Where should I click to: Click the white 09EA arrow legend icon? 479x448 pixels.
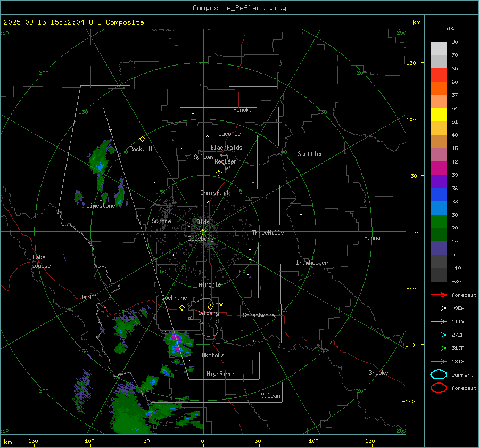coord(439,308)
